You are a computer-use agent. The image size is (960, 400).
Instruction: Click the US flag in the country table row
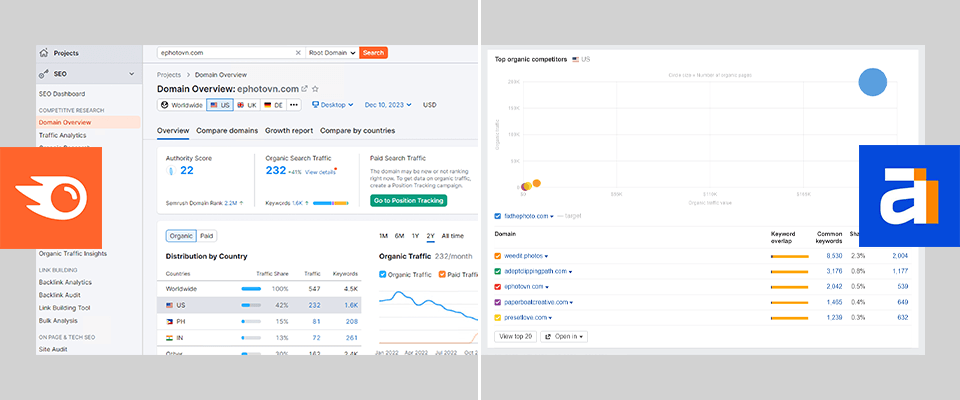pyautogui.click(x=170, y=305)
